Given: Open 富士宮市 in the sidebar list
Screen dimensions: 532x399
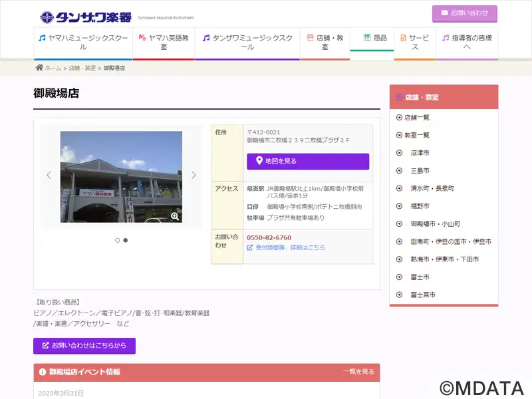Looking at the screenshot, I should (423, 295).
